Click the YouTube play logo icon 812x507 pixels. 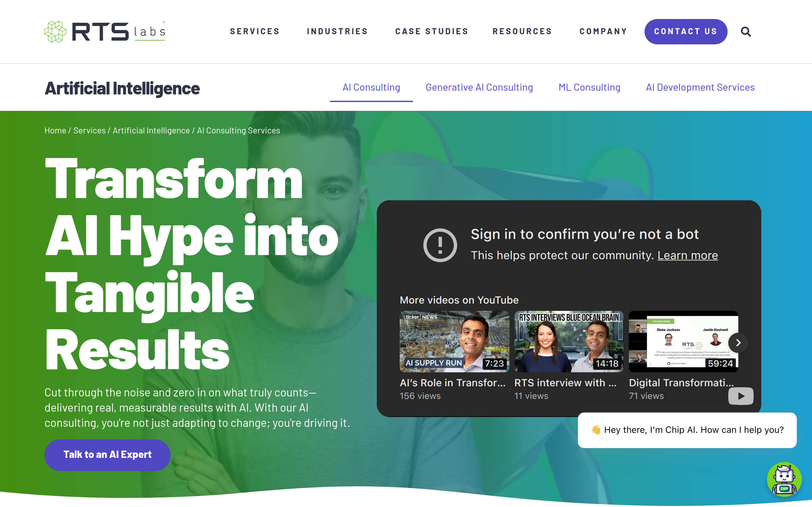[741, 396]
